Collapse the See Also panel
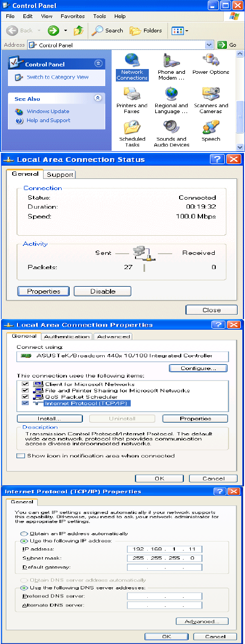Image resolution: width=245 pixels, height=644 pixels. tap(97, 98)
